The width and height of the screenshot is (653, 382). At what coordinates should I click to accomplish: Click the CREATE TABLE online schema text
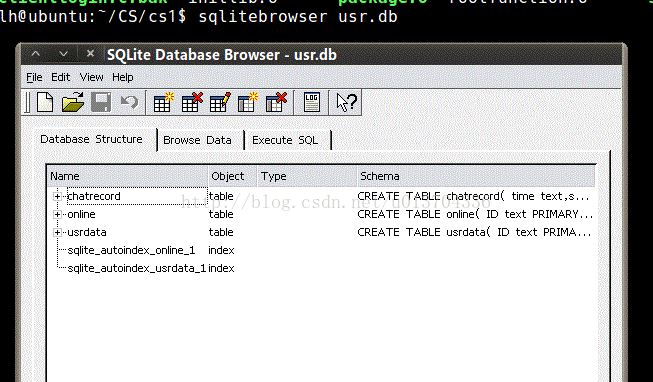click(x=475, y=214)
